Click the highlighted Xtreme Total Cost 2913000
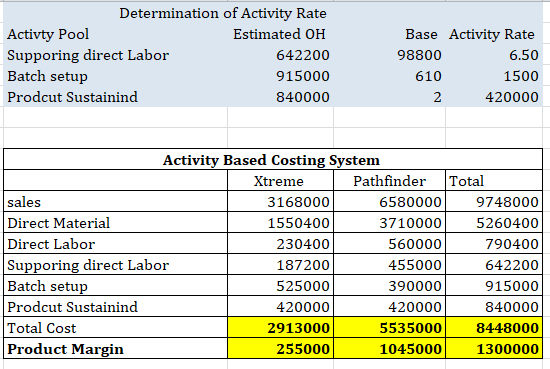This screenshot has width=550, height=369. tap(298, 328)
